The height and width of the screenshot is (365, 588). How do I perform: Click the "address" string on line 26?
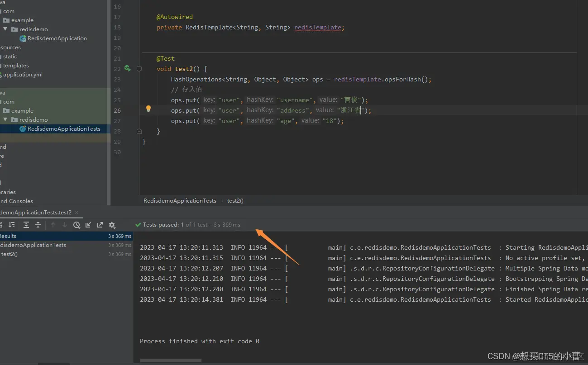[293, 110]
